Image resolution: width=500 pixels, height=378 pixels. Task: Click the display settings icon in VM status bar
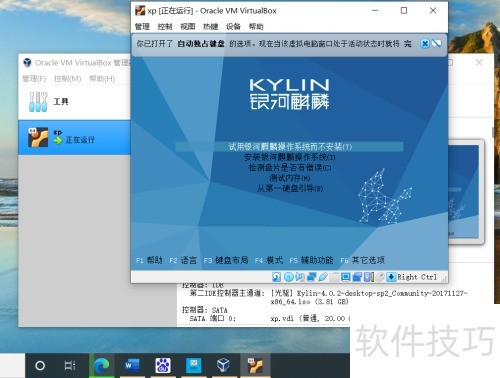pos(345,277)
